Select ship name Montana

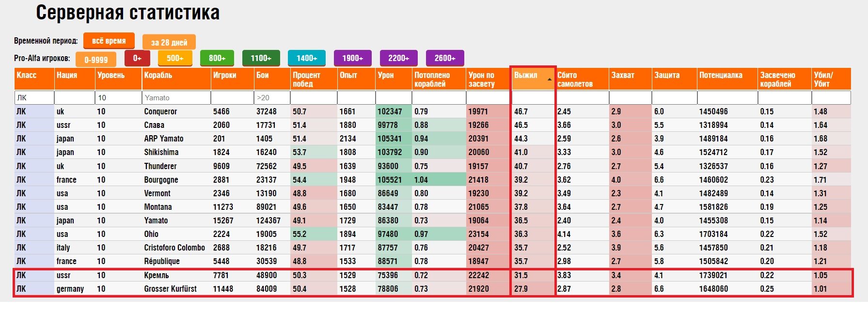pyautogui.click(x=158, y=207)
